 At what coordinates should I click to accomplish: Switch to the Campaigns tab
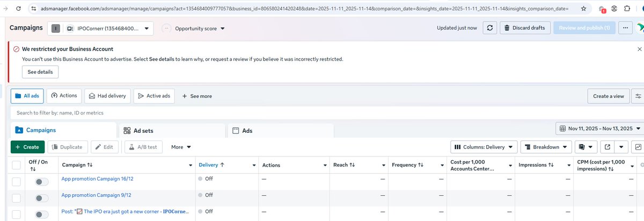63,130
